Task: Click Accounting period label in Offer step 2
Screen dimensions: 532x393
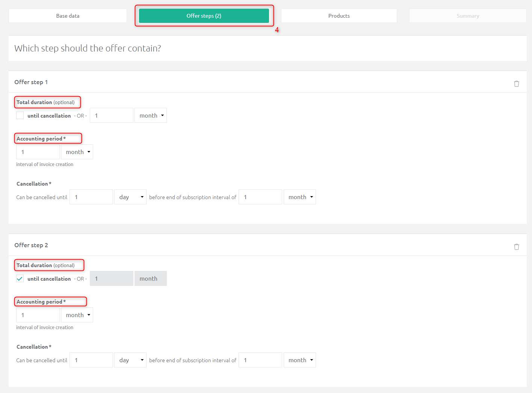Action: 41,302
